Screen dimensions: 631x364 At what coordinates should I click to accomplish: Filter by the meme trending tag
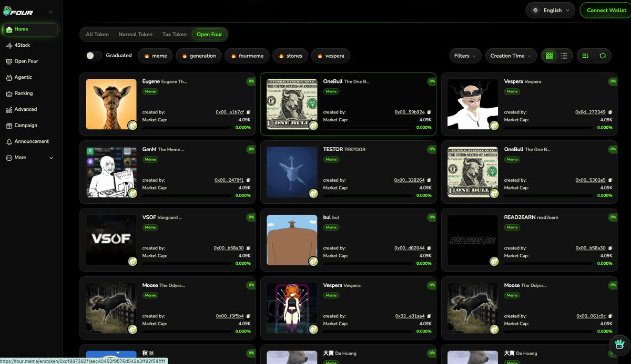[156, 56]
